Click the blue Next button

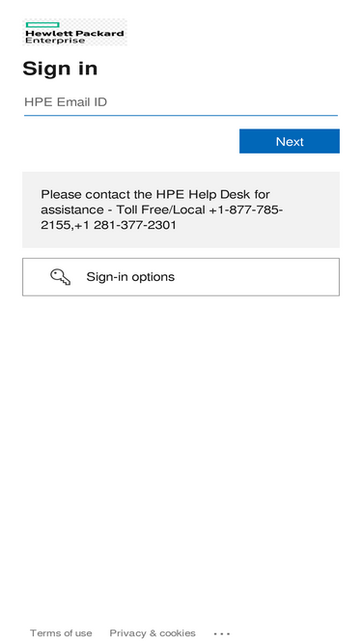pyautogui.click(x=290, y=141)
